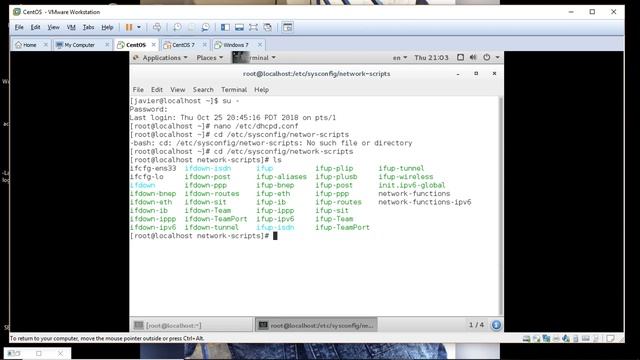640x360 pixels.
Task: Click the ifcfg-ens33 file name
Action: (x=153, y=168)
